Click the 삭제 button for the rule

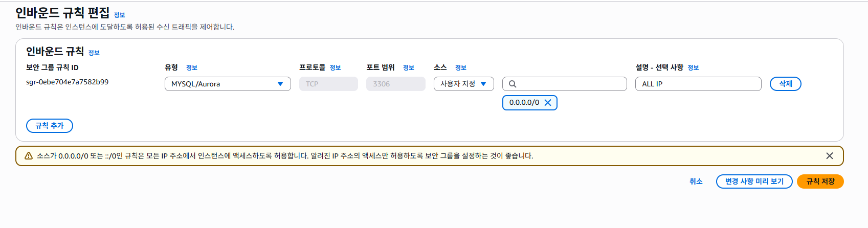786,84
